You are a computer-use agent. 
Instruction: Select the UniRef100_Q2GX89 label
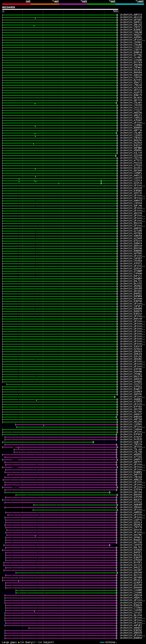[x=131, y=156]
